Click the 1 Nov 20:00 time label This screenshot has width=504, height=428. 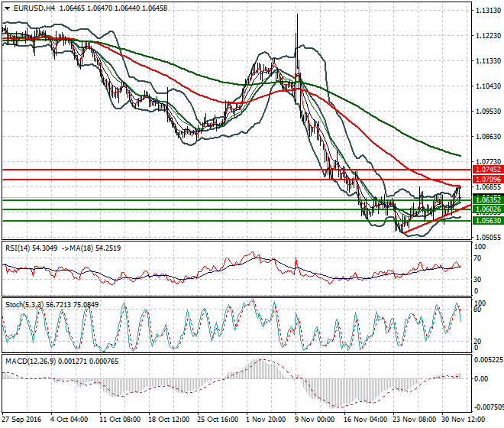coord(266,420)
